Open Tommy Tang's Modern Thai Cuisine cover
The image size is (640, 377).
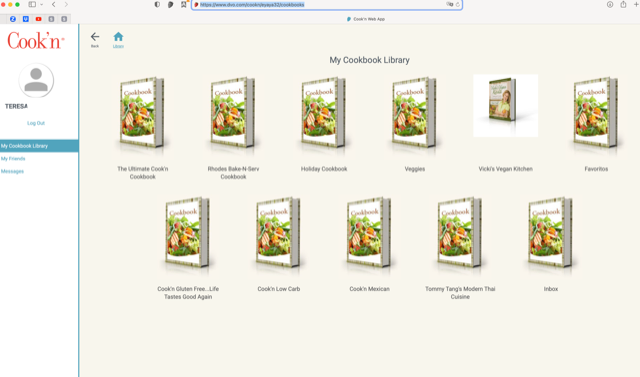(x=460, y=232)
